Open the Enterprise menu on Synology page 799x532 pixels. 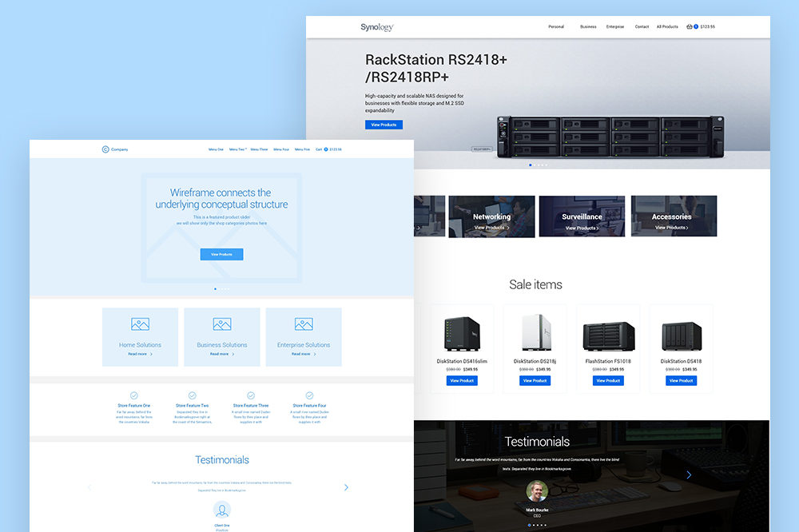[x=615, y=26]
